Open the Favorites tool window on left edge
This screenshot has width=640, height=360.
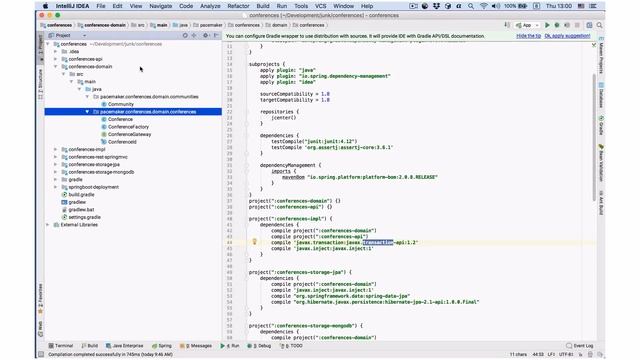[x=40, y=299]
